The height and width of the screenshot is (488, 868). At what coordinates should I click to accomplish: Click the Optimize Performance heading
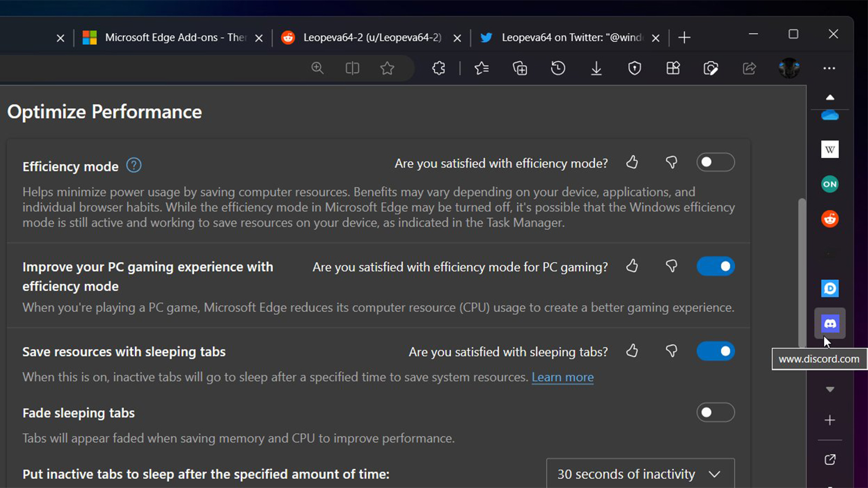[x=104, y=112]
